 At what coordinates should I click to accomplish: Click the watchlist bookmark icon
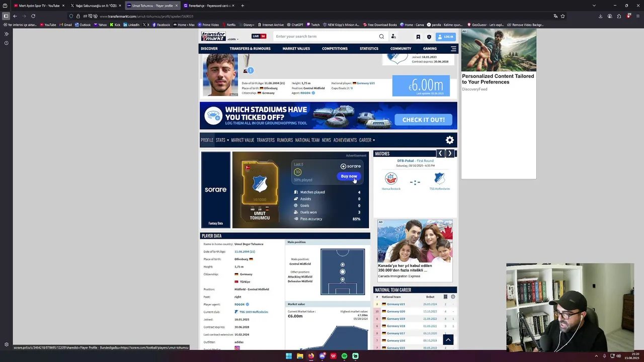pyautogui.click(x=418, y=37)
